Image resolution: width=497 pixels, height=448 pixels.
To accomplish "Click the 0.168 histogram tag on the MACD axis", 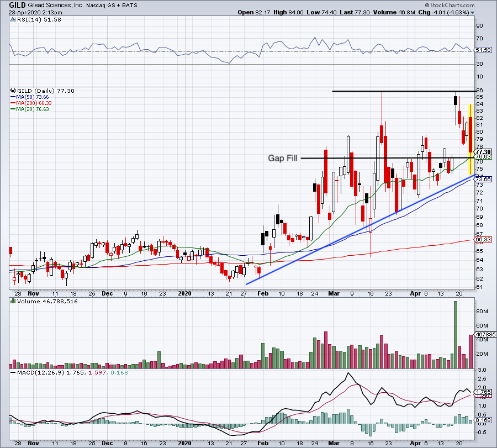I will [x=484, y=421].
